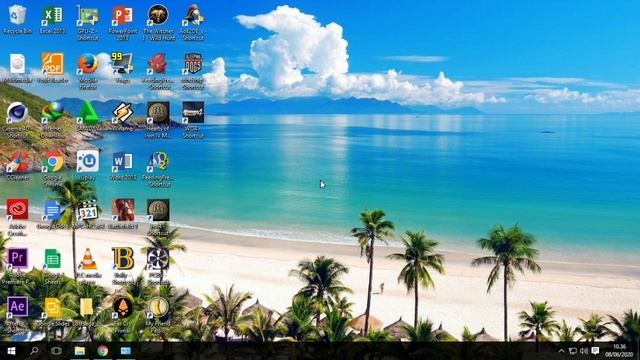640x360 pixels.
Task: Open the Foxit Reader PDF icon
Action: click(52, 64)
